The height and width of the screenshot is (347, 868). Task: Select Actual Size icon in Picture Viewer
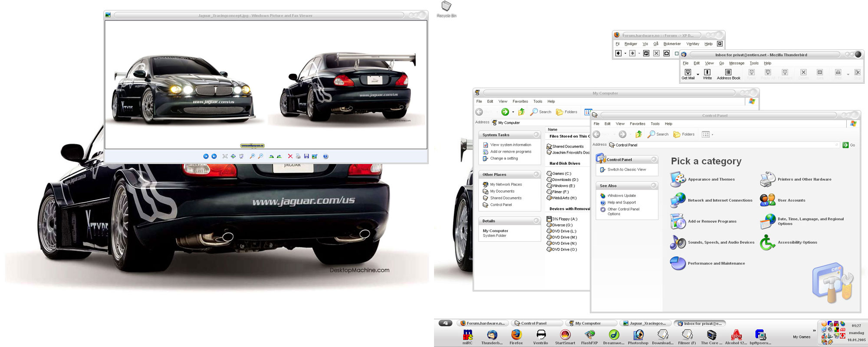[x=233, y=156]
